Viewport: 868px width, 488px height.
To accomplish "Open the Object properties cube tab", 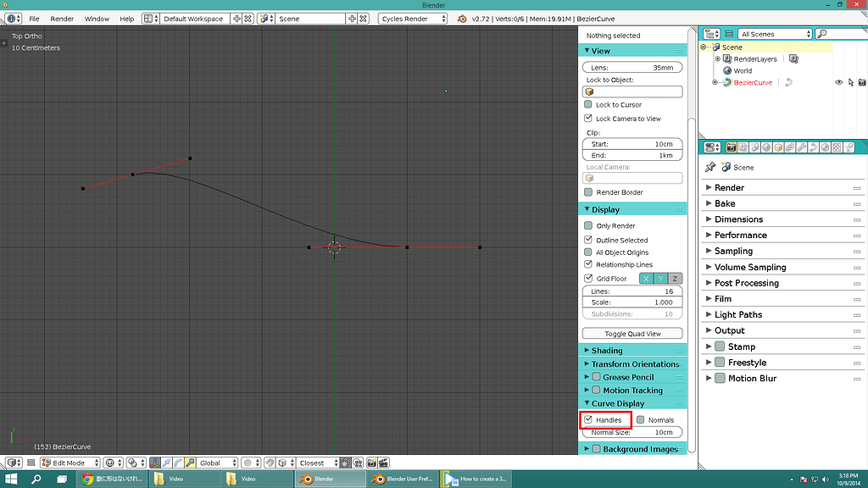I will 778,147.
